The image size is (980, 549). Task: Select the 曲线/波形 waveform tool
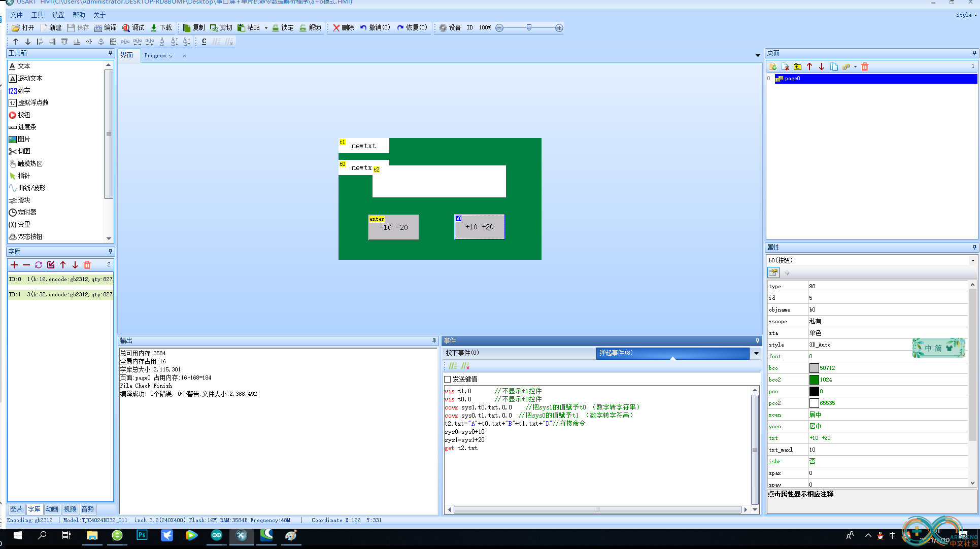point(27,188)
